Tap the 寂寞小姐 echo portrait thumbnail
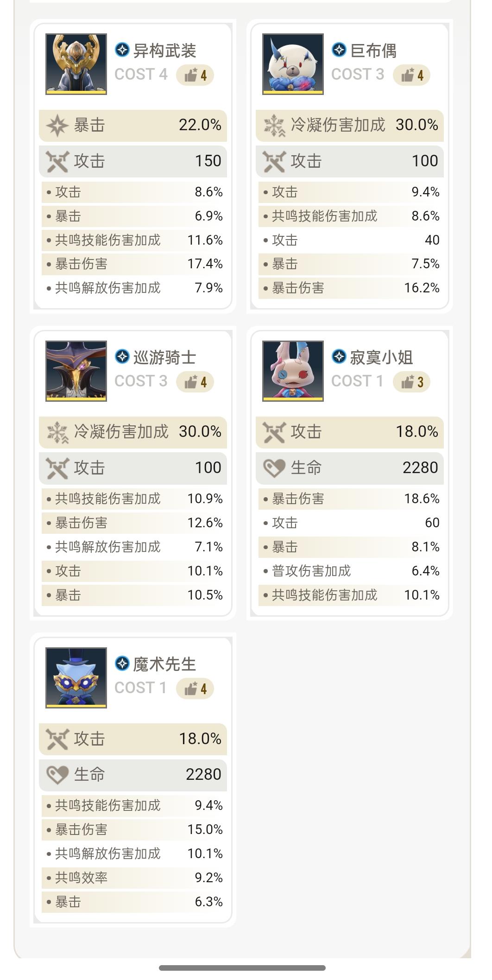This screenshot has width=492, height=980. (x=293, y=371)
